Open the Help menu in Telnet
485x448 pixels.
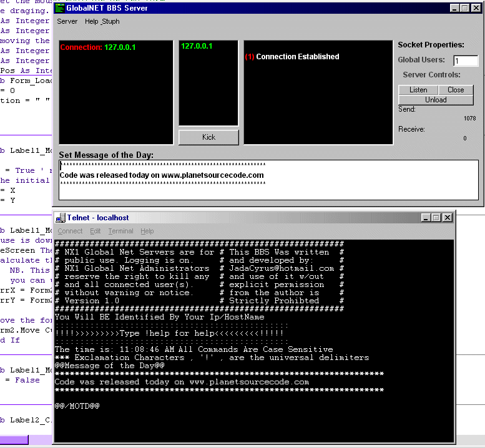147,231
